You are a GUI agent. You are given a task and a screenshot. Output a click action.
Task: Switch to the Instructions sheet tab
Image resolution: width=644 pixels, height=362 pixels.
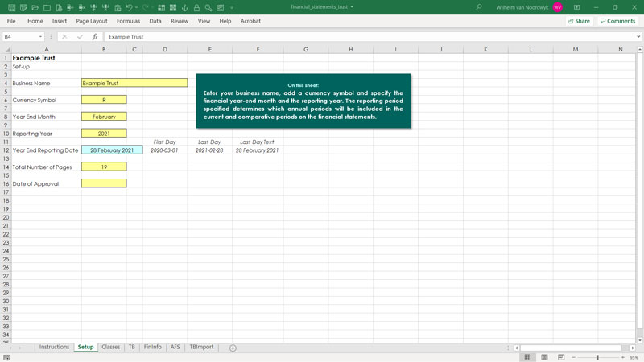(54, 347)
